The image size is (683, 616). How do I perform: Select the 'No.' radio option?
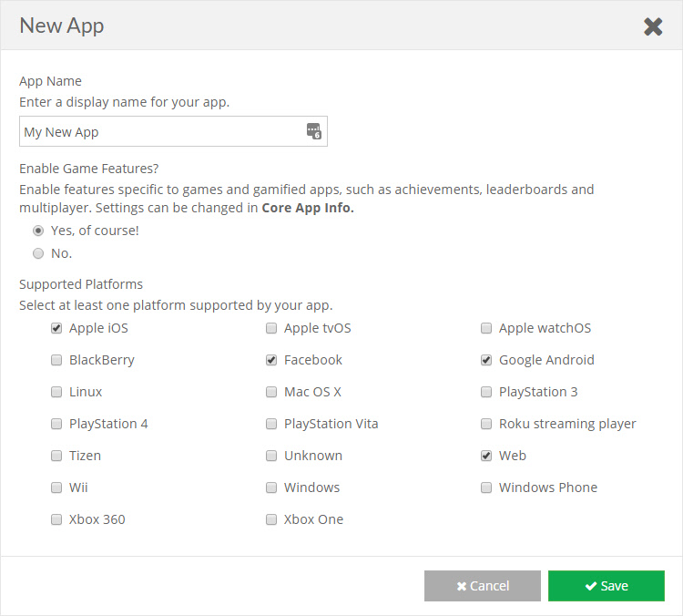38,253
